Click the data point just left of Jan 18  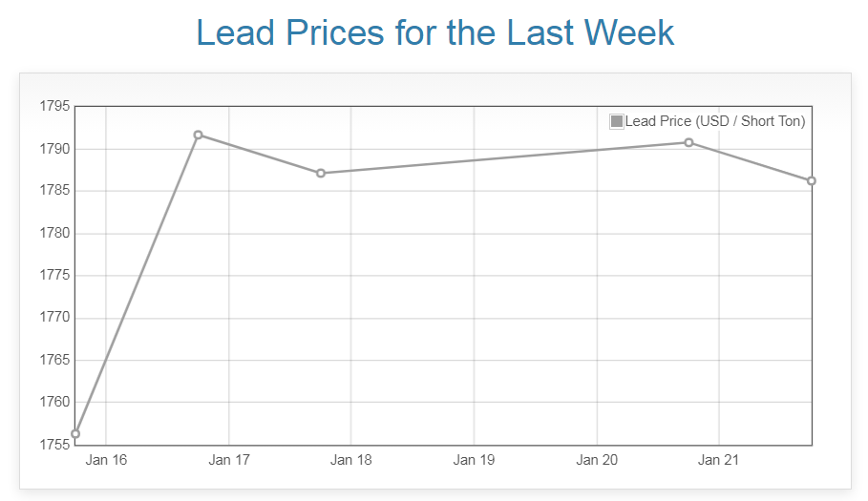[x=321, y=173]
